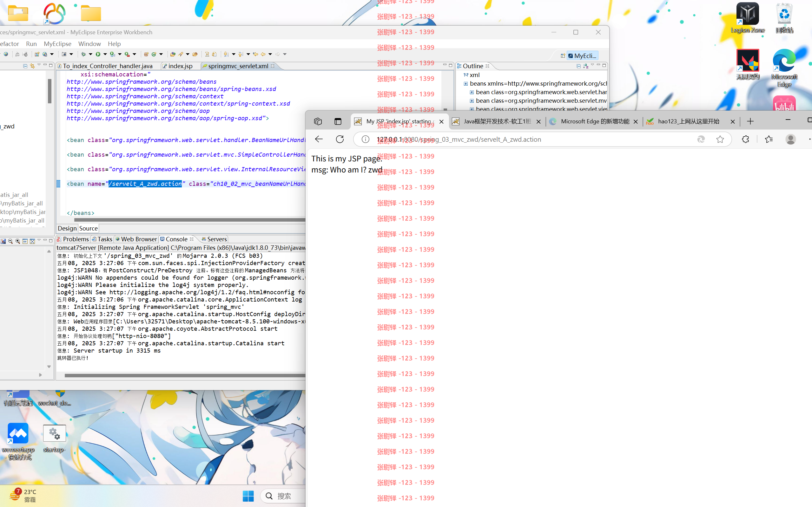Viewport: 812px width, 507px height.
Task: Open the Debug configurations dropdown arrow
Action: point(91,54)
